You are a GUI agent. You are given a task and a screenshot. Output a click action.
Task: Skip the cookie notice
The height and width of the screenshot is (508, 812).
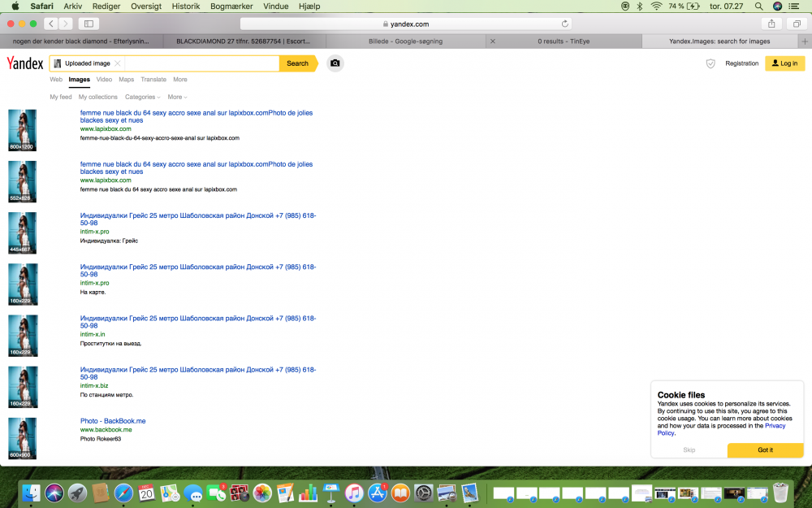coord(689,450)
